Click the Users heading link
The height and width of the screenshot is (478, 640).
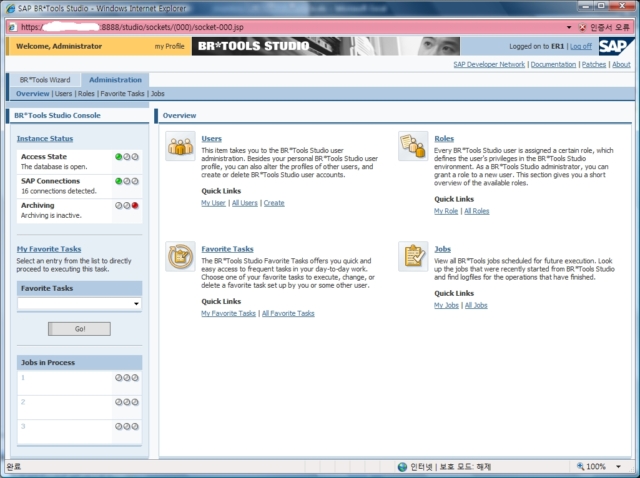[x=211, y=139]
